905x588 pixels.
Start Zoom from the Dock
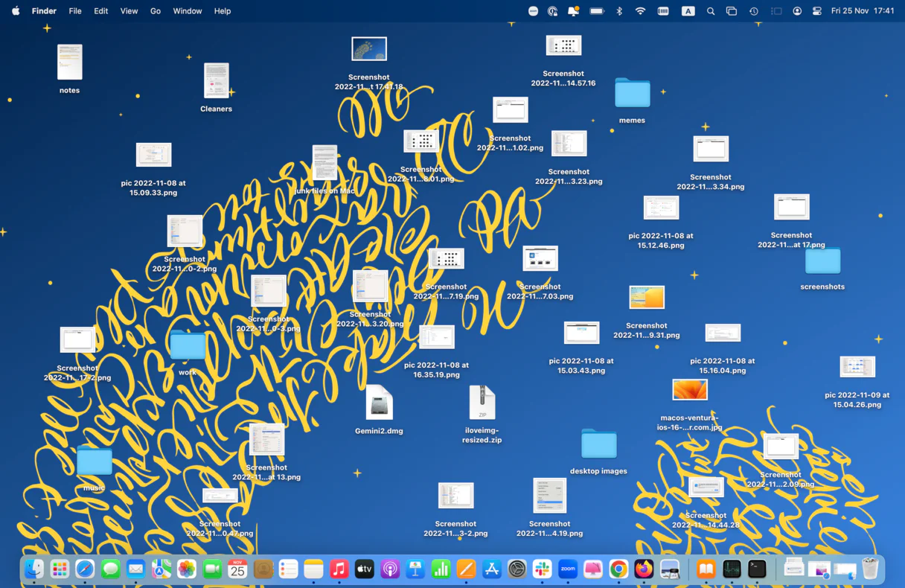click(x=567, y=569)
